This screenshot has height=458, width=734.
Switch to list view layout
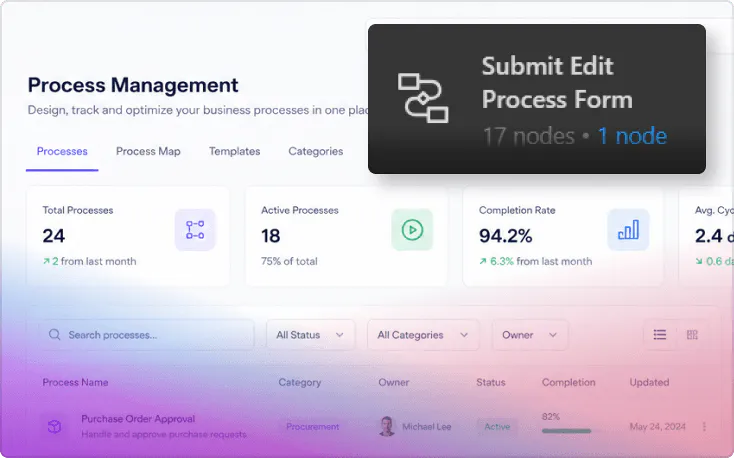tap(660, 335)
